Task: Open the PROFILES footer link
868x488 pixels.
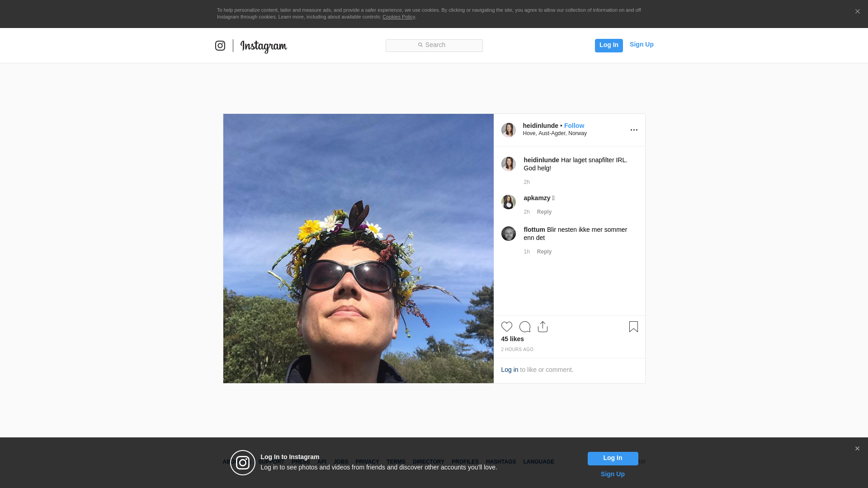Action: click(465, 462)
